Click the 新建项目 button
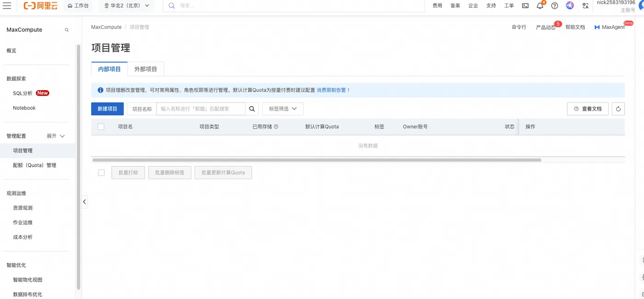The height and width of the screenshot is (299, 644). coord(107,109)
